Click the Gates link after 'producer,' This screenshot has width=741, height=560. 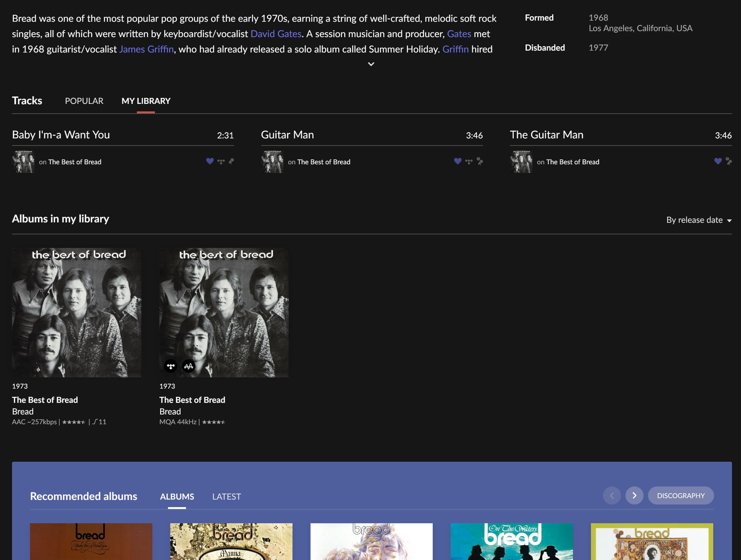tap(459, 34)
